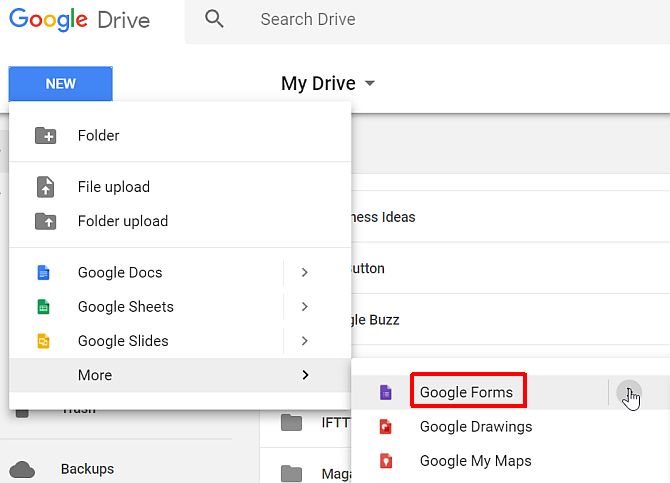Viewport: 670px width, 483px height.
Task: Click the More submenu chevron arrow
Action: coord(305,375)
